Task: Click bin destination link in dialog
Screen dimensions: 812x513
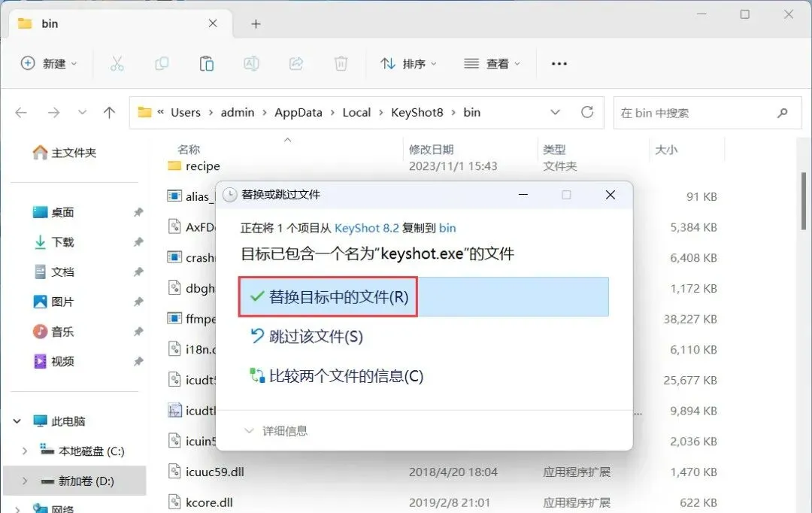Action: pos(447,228)
